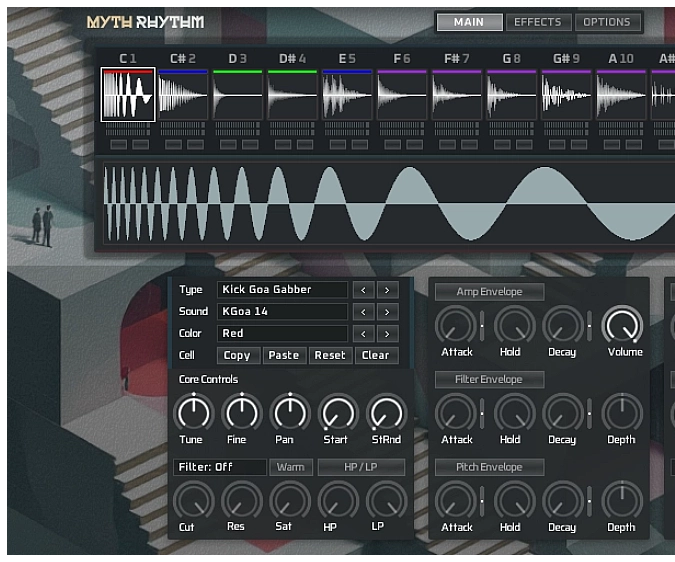
Task: Select the E5 sample pad
Action: 347,96
